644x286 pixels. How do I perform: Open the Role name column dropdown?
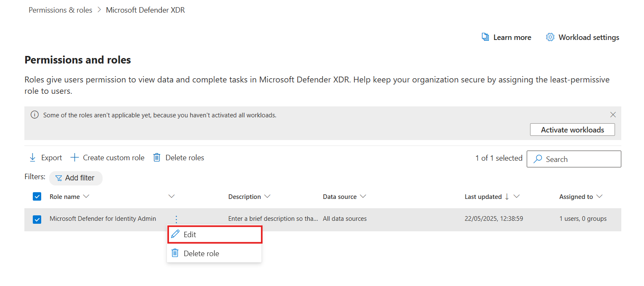pyautogui.click(x=87, y=196)
